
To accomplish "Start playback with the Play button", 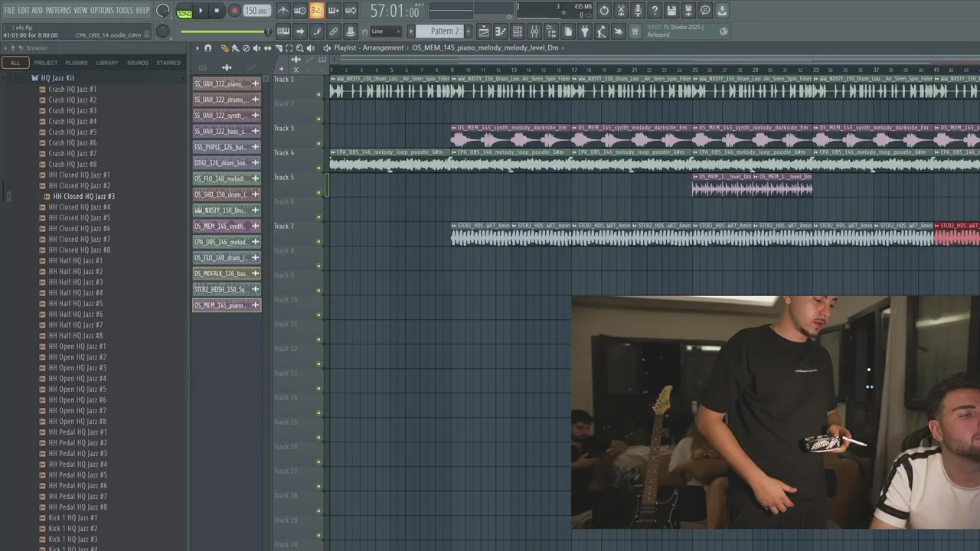I will [x=201, y=11].
